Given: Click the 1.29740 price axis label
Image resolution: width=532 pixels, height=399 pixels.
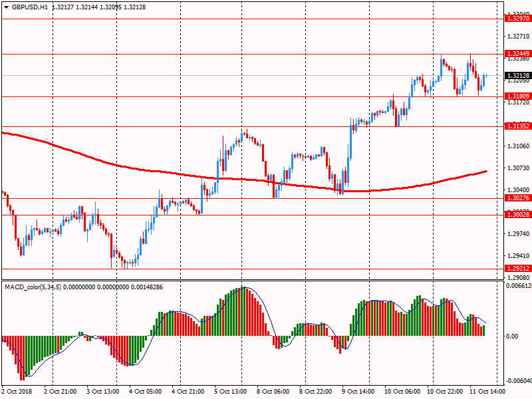Looking at the screenshot, I should tap(519, 234).
